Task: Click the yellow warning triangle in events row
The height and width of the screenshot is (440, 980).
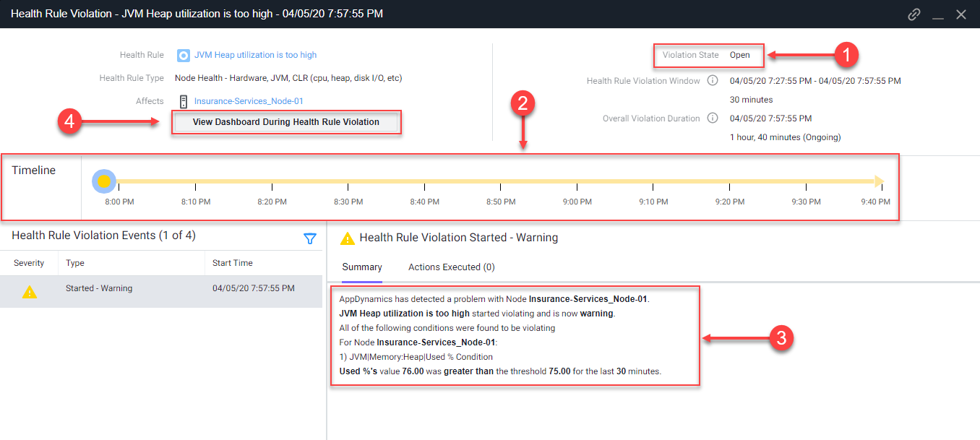Action: 29,292
